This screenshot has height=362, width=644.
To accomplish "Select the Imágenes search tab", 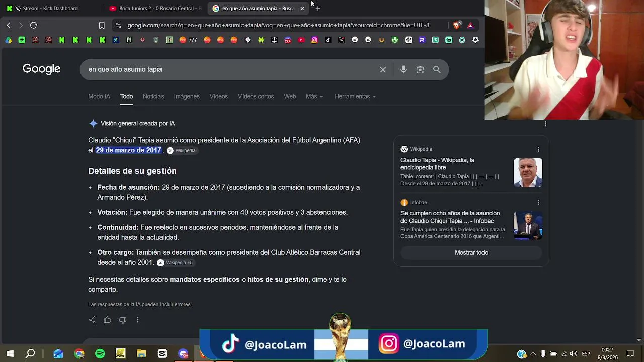I will (187, 96).
